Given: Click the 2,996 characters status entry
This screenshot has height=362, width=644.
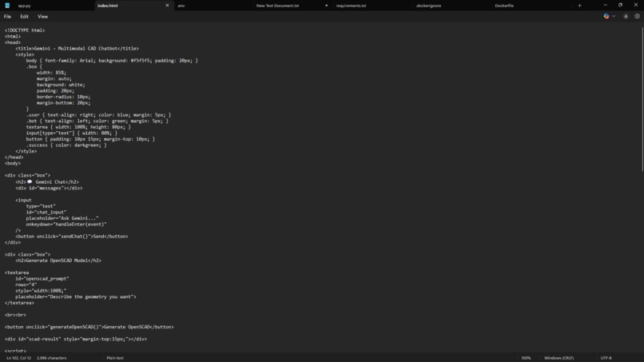Looking at the screenshot, I should (x=51, y=358).
